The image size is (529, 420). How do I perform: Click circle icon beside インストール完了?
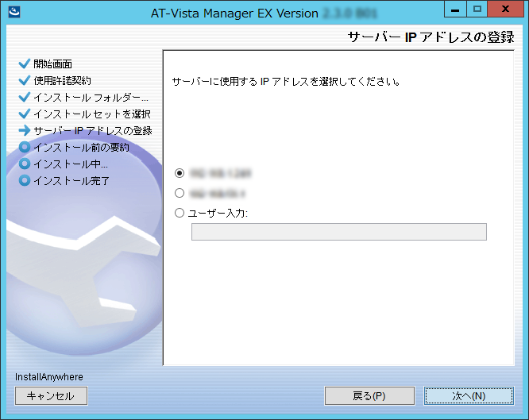[x=25, y=180]
